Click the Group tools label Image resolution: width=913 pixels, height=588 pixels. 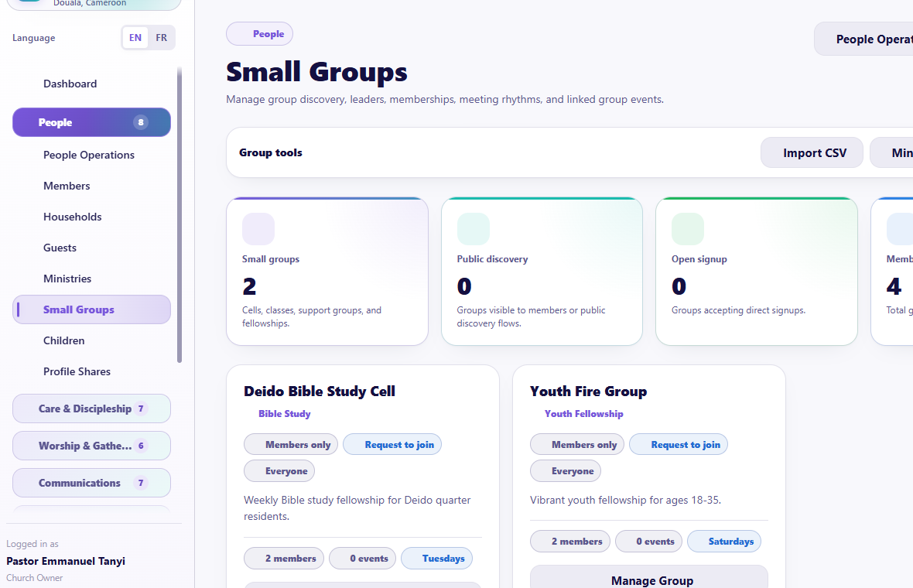tap(271, 152)
